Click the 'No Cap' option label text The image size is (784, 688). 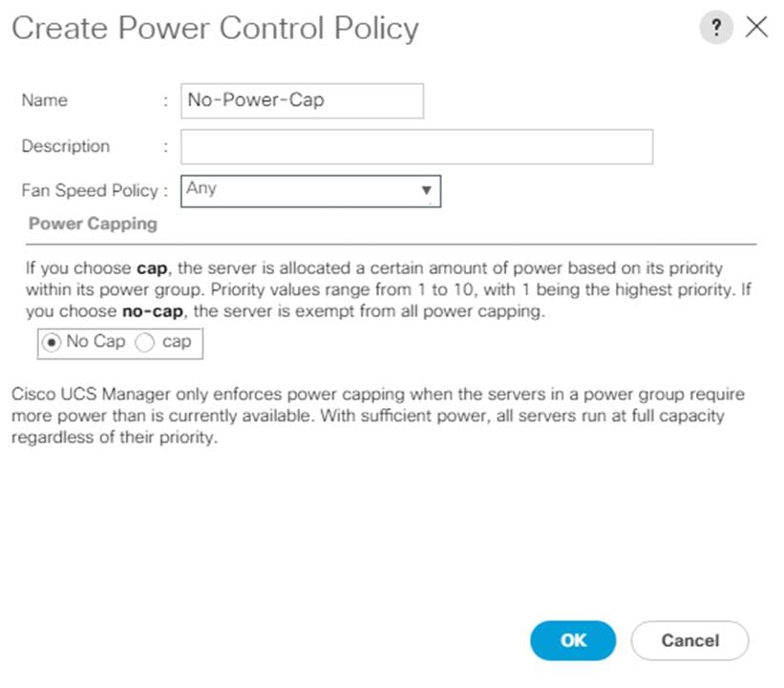[95, 341]
